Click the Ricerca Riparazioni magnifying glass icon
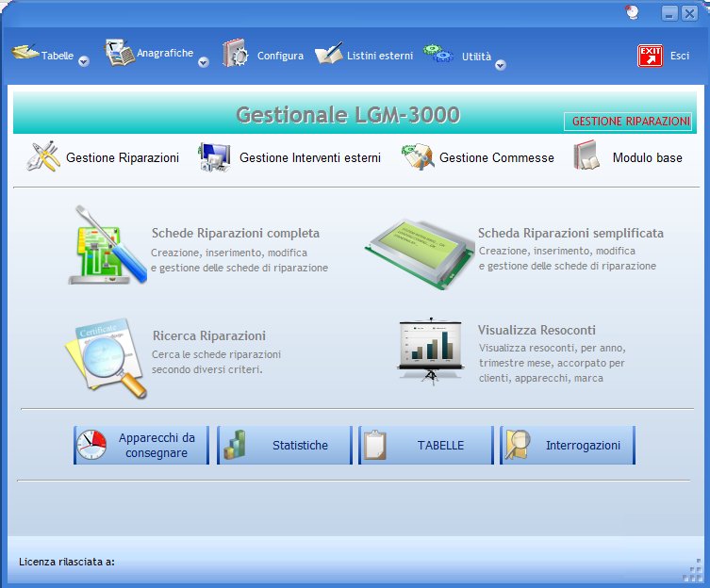Image resolution: width=710 pixels, height=588 pixels. 107,356
